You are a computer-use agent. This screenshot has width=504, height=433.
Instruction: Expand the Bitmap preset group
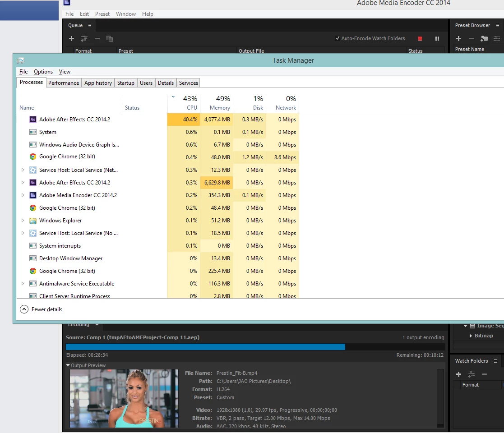coord(471,336)
